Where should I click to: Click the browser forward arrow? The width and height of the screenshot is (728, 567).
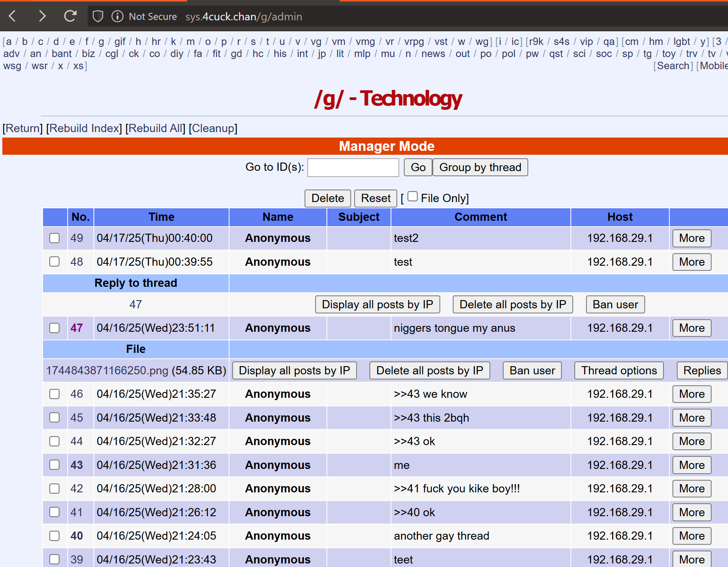[x=42, y=16]
